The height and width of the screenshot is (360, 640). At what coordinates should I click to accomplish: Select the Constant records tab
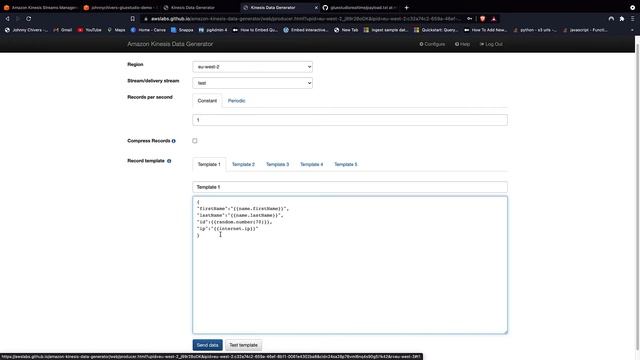[207, 101]
